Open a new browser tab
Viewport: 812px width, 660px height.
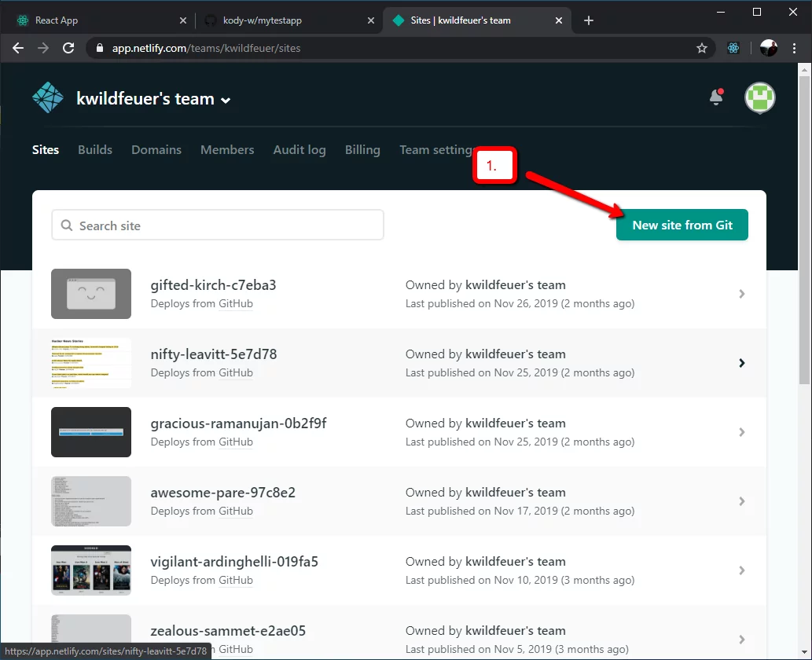[588, 20]
